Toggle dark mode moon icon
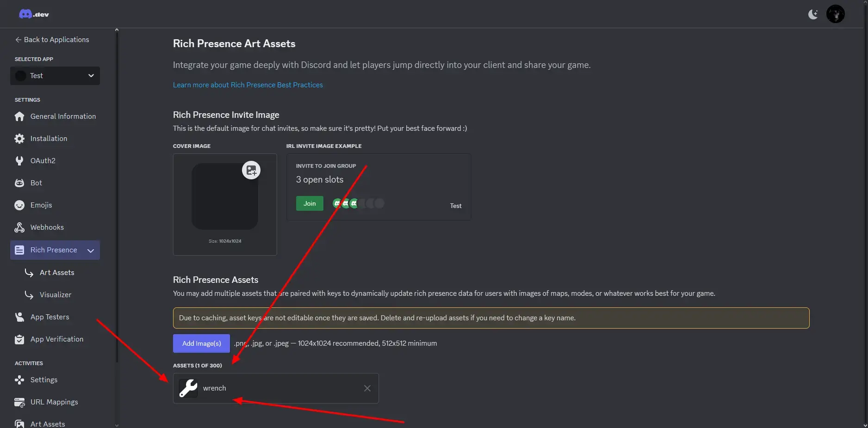868x428 pixels. click(812, 14)
